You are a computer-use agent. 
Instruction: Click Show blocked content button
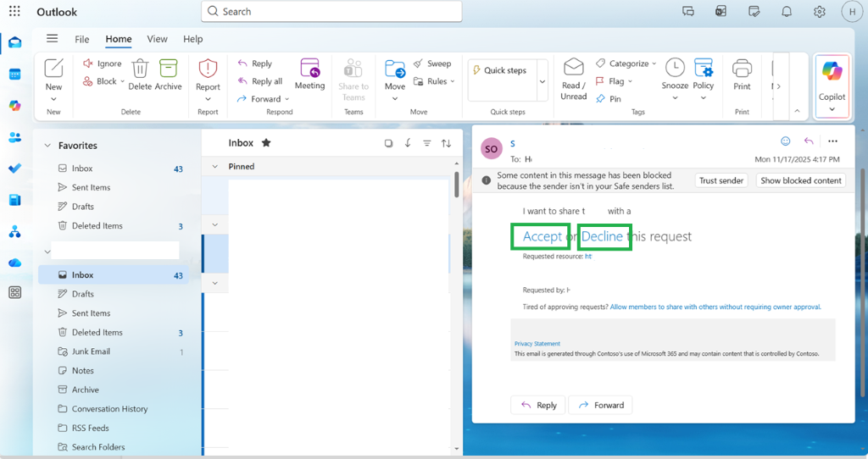801,180
